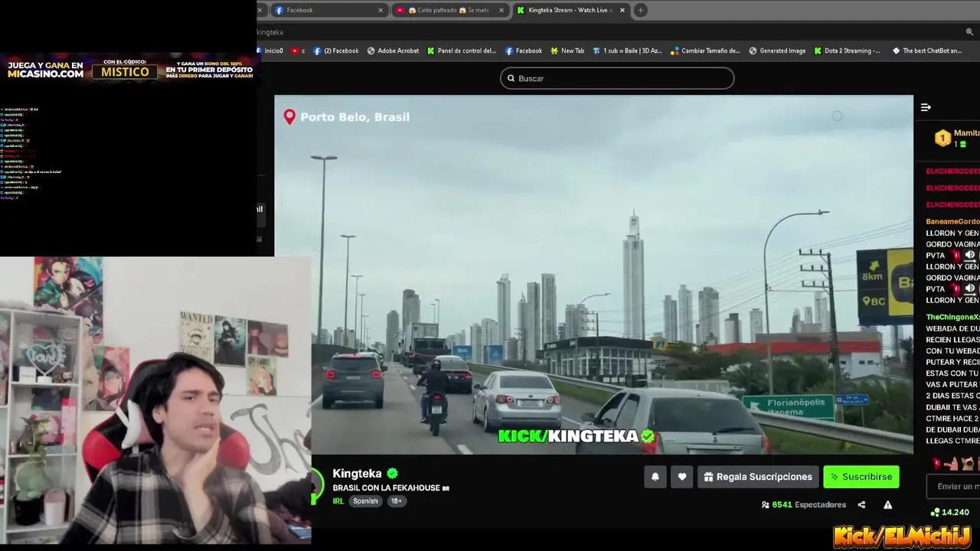980x551 pixels.
Task: Click Kingteka's verified badge
Action: click(392, 474)
